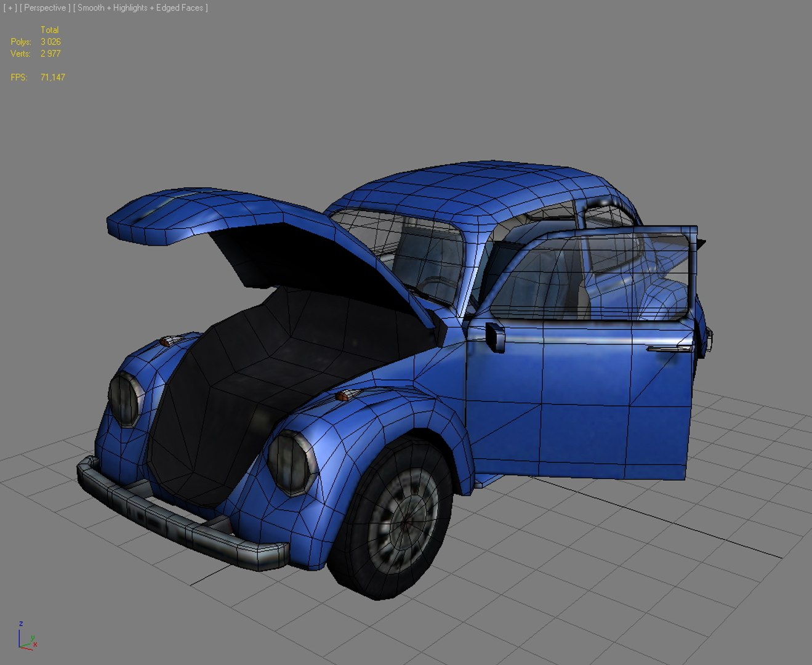
Task: Open the [ + ] viewport general menu
Action: pyautogui.click(x=10, y=8)
